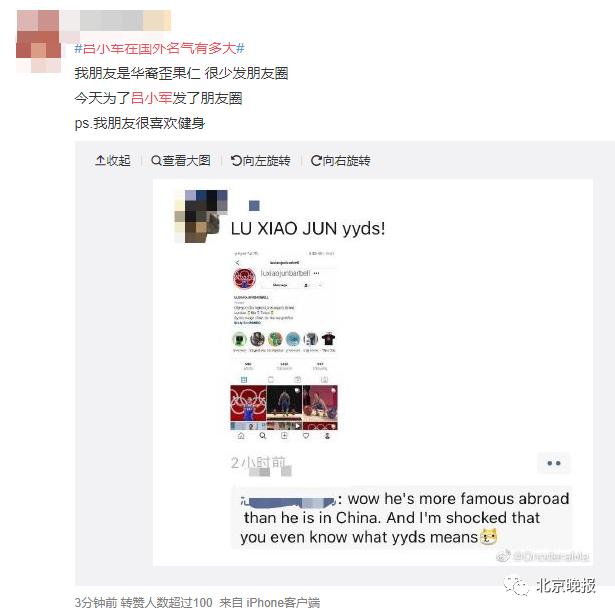The height and width of the screenshot is (613, 615).
Task: Click the two-dot comment menu button
Action: tap(553, 463)
